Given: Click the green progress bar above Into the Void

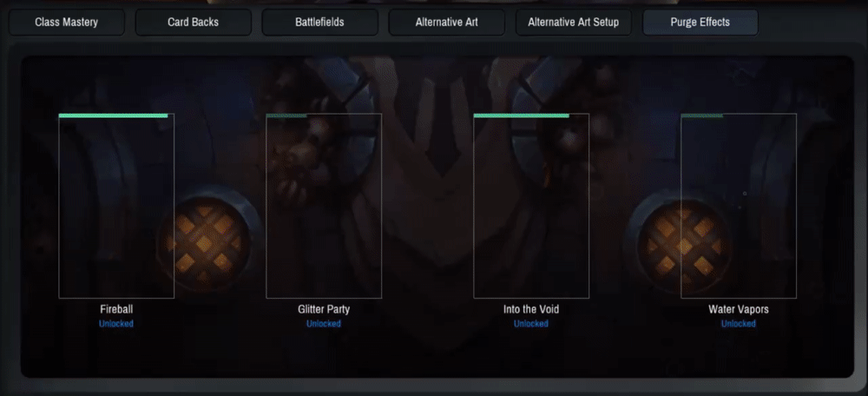Looking at the screenshot, I should click(x=522, y=115).
